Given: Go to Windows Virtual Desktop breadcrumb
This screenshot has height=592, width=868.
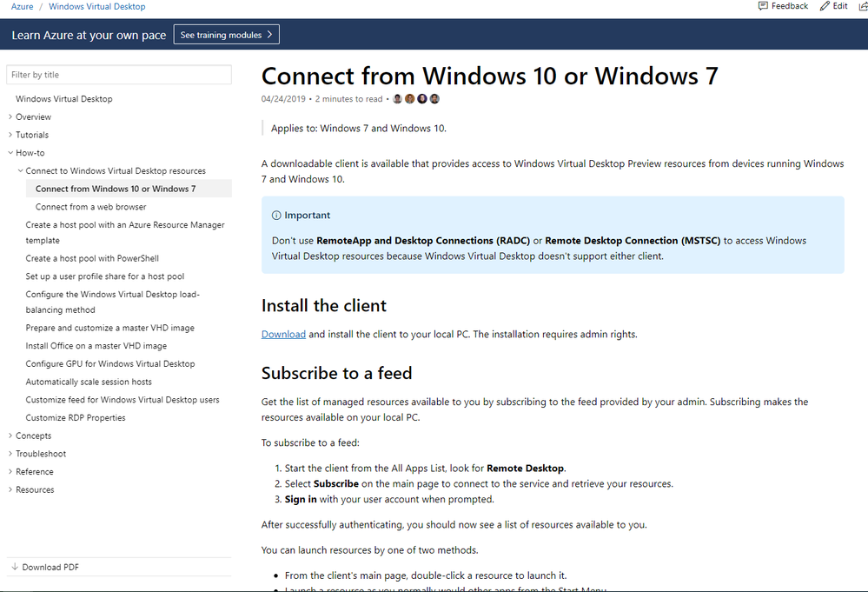Looking at the screenshot, I should click(x=96, y=7).
